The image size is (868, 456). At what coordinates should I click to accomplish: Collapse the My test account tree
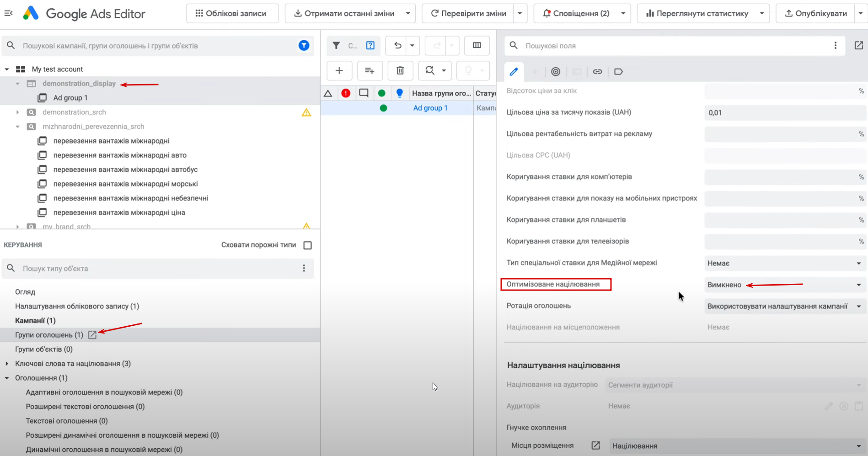coord(7,69)
